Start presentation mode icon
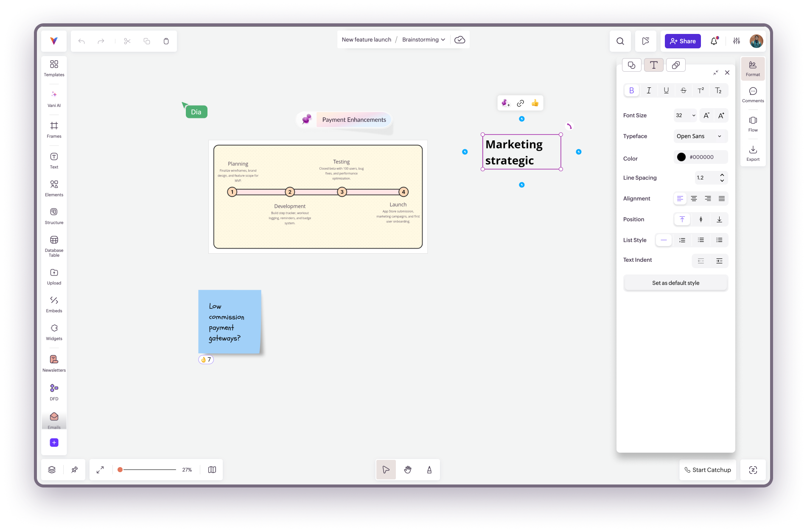 (x=645, y=41)
